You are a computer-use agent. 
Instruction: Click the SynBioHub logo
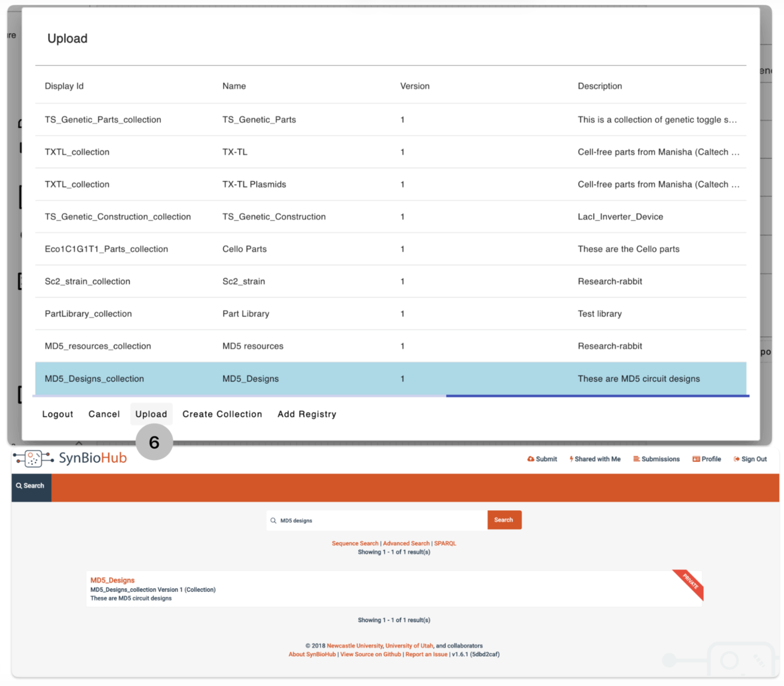click(70, 458)
